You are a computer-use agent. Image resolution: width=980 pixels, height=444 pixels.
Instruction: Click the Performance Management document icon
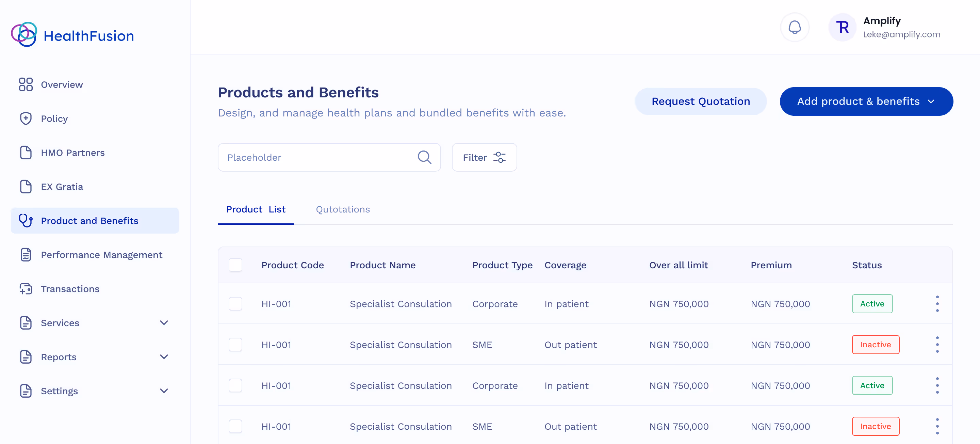(26, 255)
